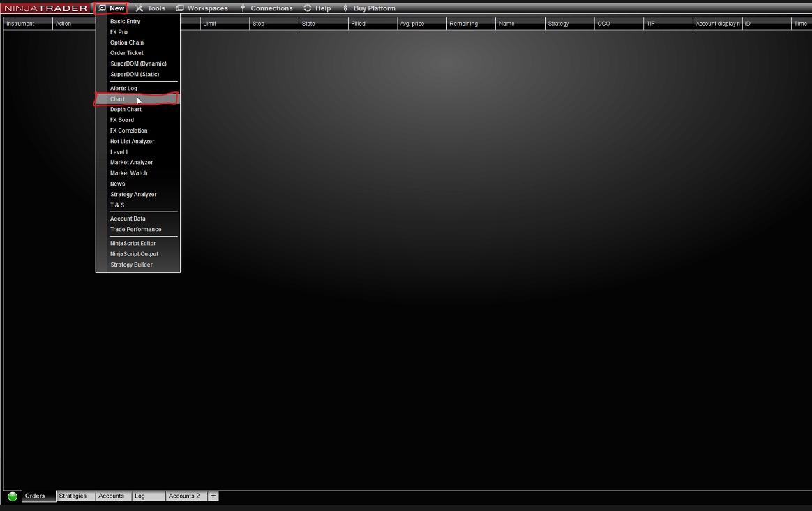This screenshot has height=511, width=812.
Task: Sort by Instrument column header
Action: [x=28, y=24]
